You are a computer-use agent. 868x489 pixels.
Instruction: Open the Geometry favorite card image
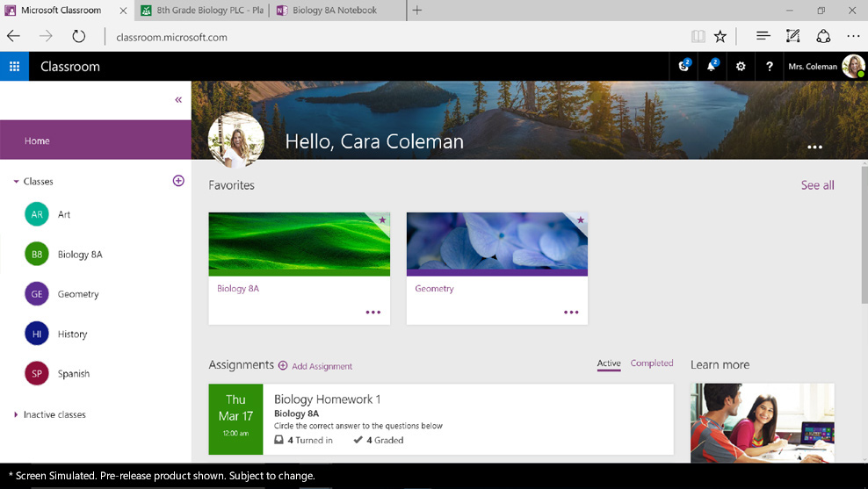pos(497,244)
